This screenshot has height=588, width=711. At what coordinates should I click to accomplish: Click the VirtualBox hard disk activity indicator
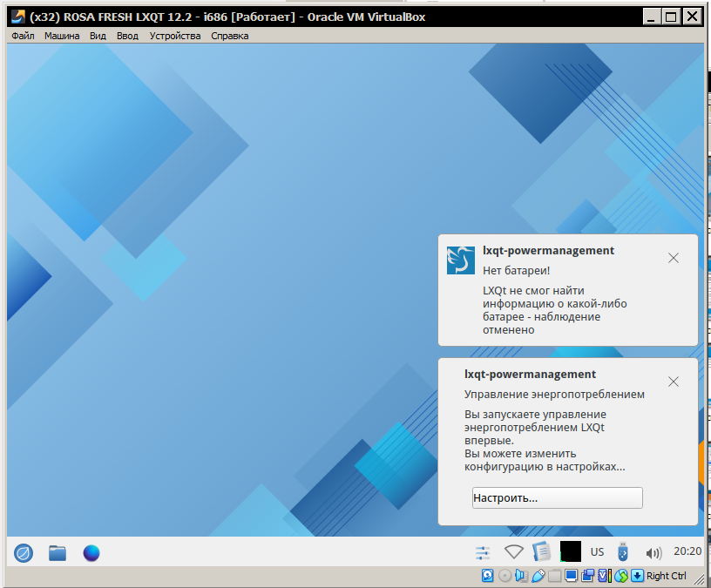pyautogui.click(x=487, y=576)
